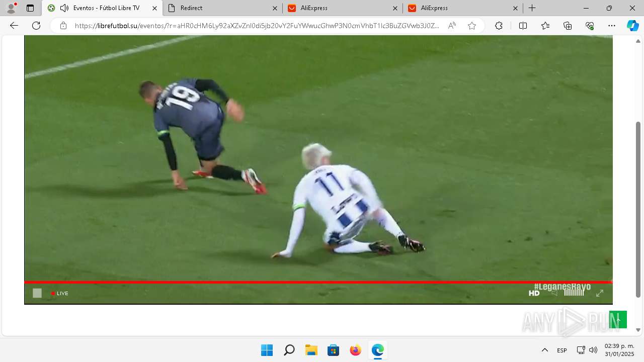The width and height of the screenshot is (644, 362).
Task: Adjust the player volume bars
Action: (574, 292)
